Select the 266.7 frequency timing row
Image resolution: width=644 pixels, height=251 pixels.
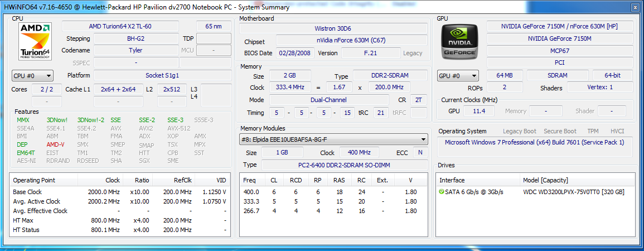pyautogui.click(x=333, y=211)
